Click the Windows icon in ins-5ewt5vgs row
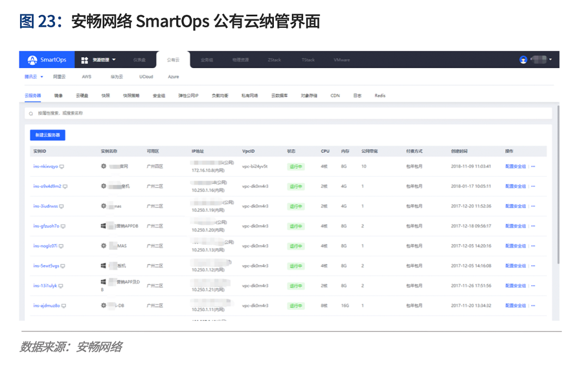Screen dimensions: 588x368 click(103, 266)
